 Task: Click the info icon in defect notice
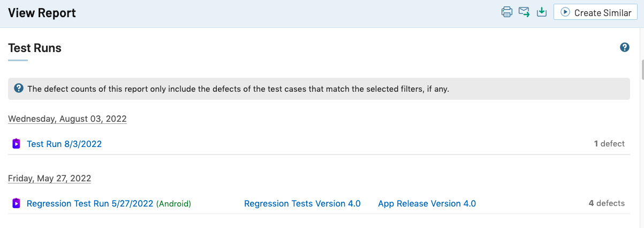coord(19,89)
